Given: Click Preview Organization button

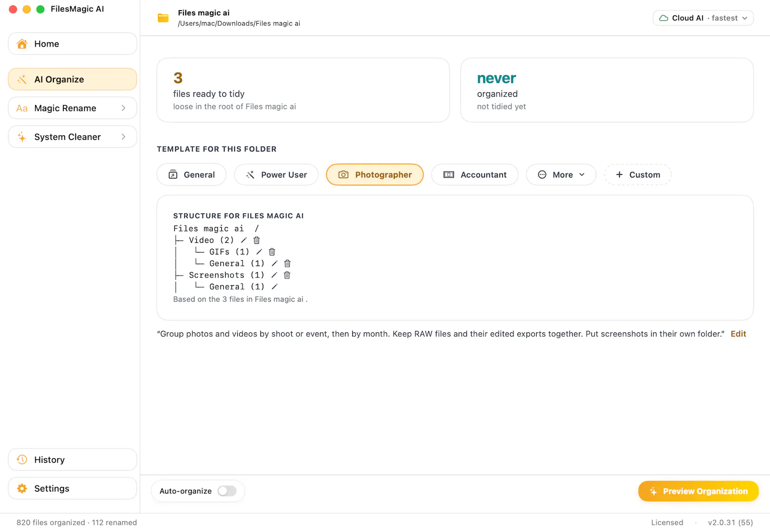Looking at the screenshot, I should [698, 491].
